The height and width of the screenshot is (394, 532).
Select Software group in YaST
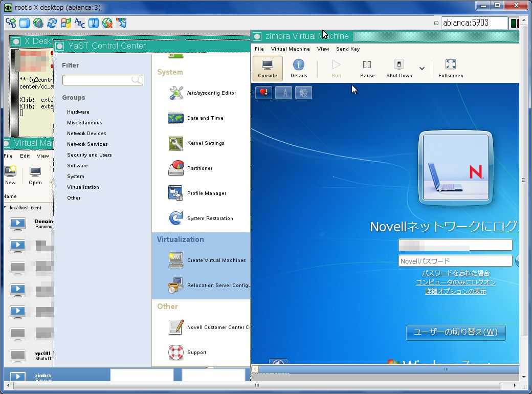click(x=77, y=166)
